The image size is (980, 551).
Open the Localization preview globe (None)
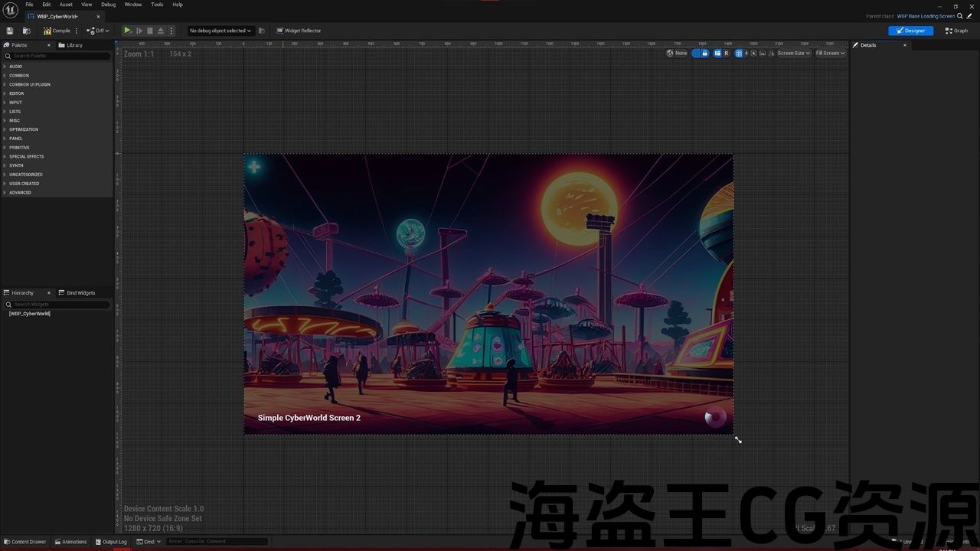pyautogui.click(x=677, y=54)
